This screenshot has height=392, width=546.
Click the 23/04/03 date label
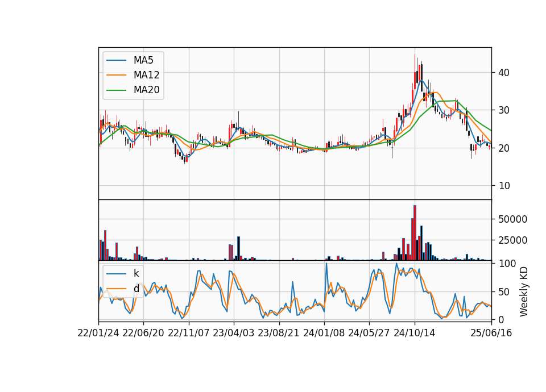click(234, 333)
